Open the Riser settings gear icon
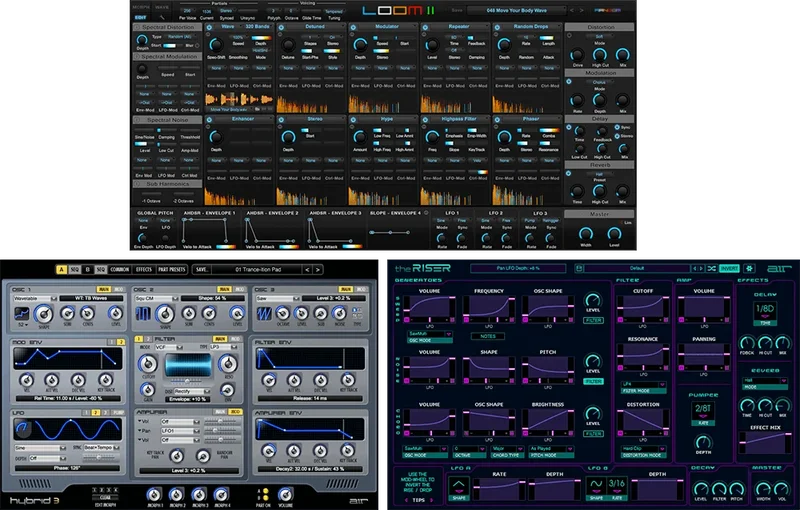 coord(749,268)
